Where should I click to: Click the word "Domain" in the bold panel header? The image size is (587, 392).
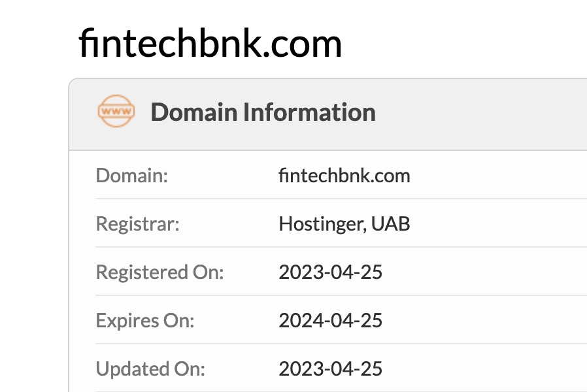pyautogui.click(x=194, y=112)
